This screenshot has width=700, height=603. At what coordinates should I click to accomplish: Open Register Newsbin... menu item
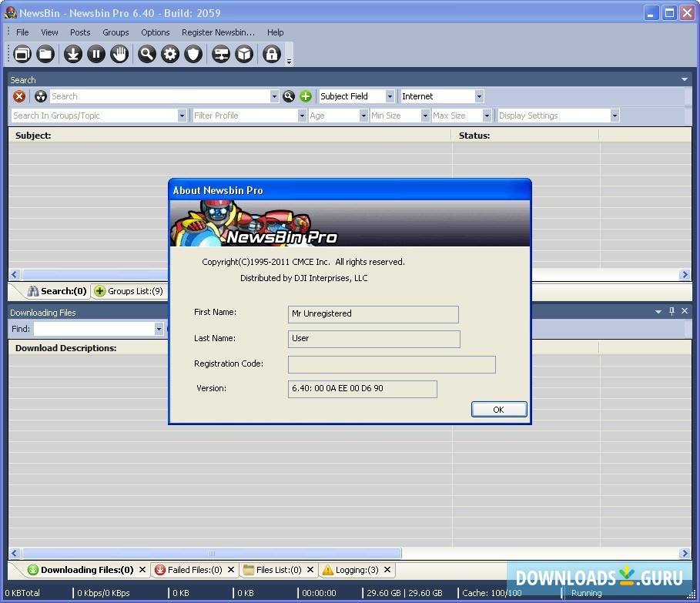218,32
